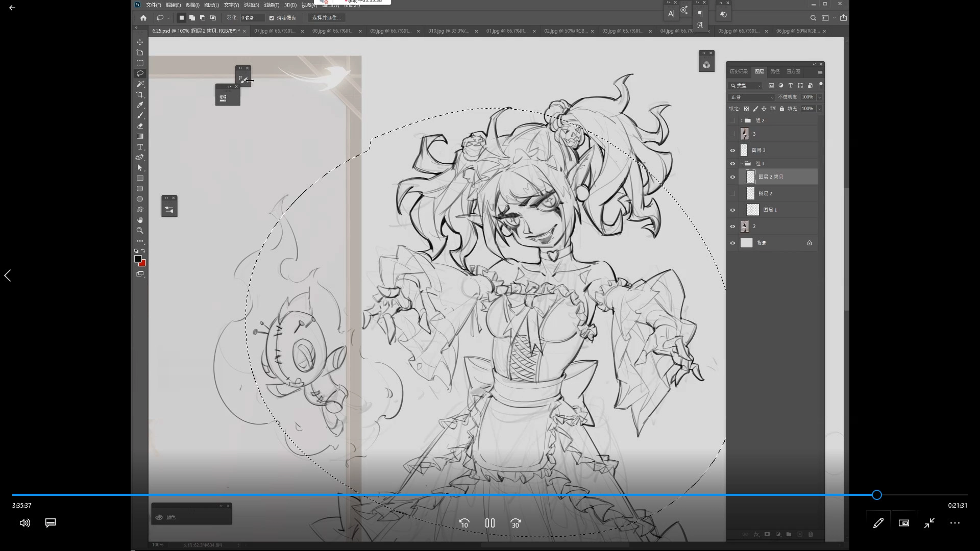Image resolution: width=980 pixels, height=551 pixels.
Task: Select the Eraser tool
Action: tap(140, 126)
